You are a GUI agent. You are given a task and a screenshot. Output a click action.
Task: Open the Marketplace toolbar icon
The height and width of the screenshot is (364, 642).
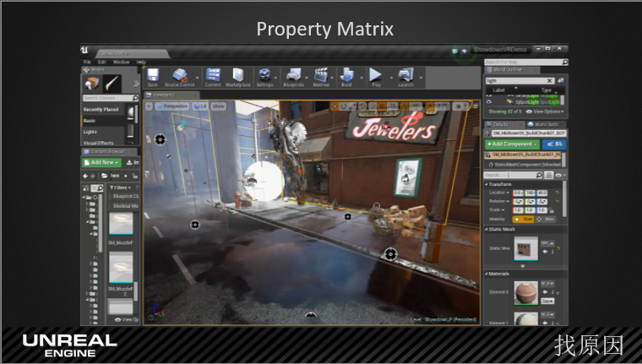click(238, 77)
